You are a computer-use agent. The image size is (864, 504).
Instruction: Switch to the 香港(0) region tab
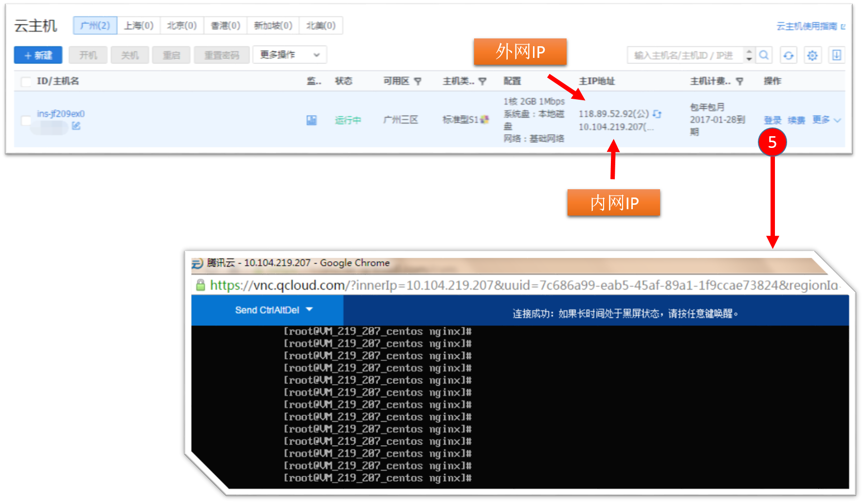pyautogui.click(x=225, y=25)
